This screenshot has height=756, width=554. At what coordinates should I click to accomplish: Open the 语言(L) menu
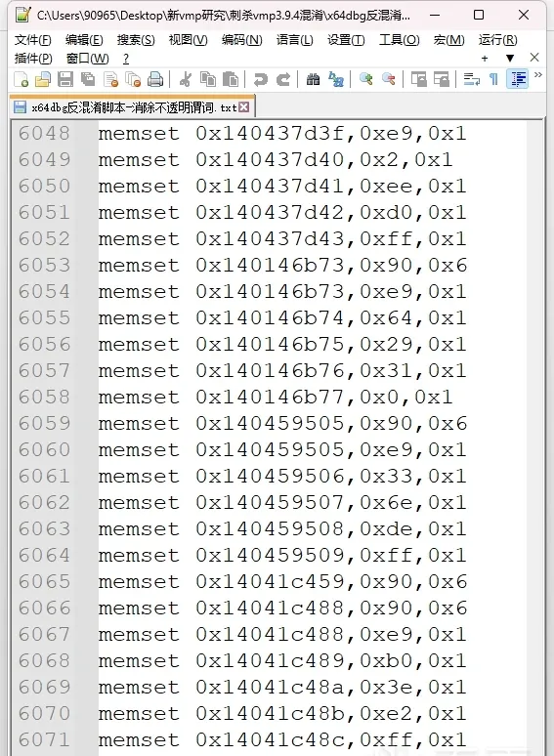[x=295, y=40]
